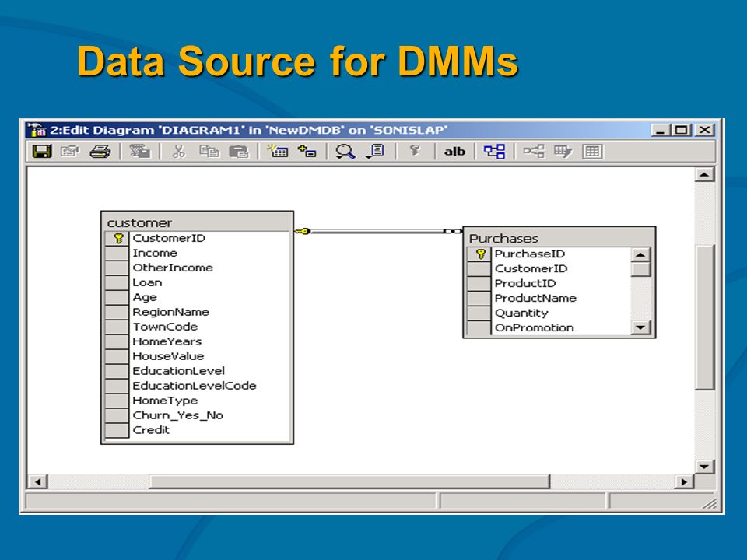Click the Edit Diagram window title text
This screenshot has height=560, width=747.
(249, 130)
